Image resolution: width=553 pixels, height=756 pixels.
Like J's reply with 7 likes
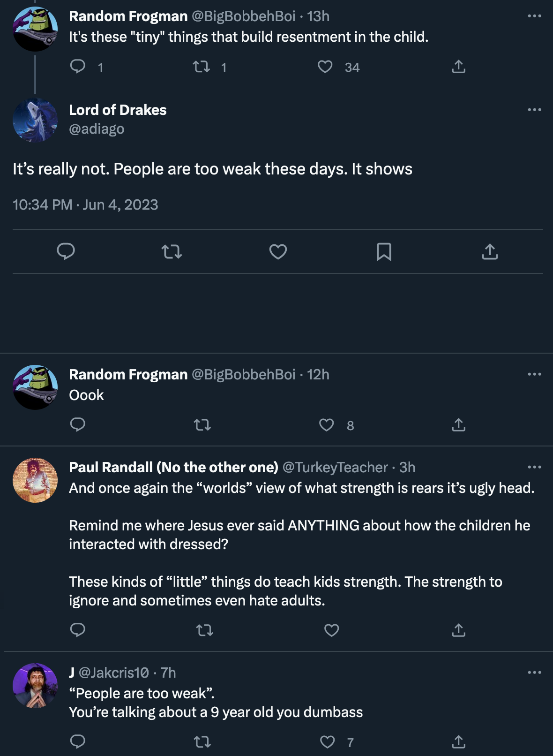[327, 741]
